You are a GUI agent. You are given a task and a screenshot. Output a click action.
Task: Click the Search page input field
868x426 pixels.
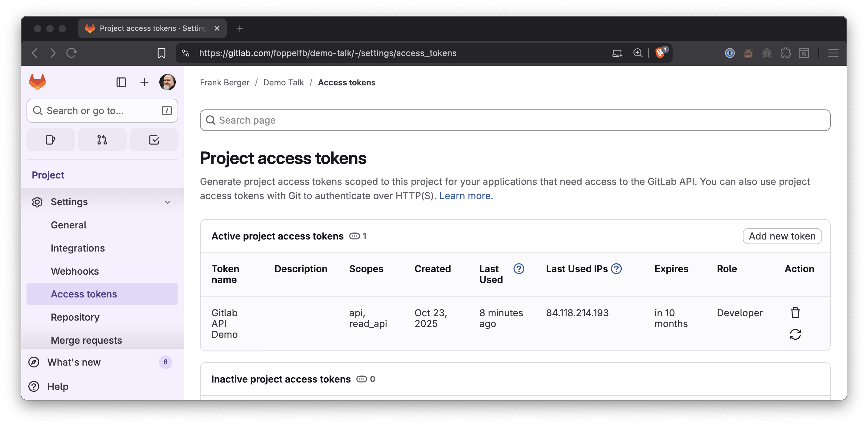[x=515, y=120]
